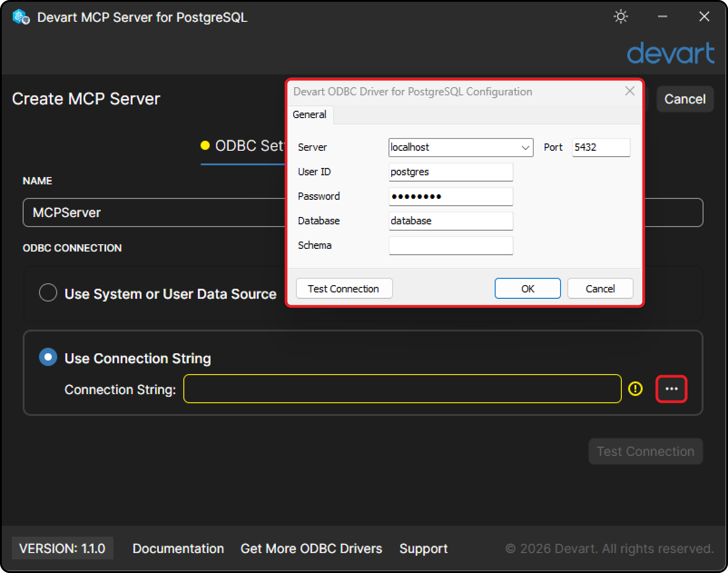The image size is (728, 573).
Task: Click the empty Schema field
Action: coord(451,246)
